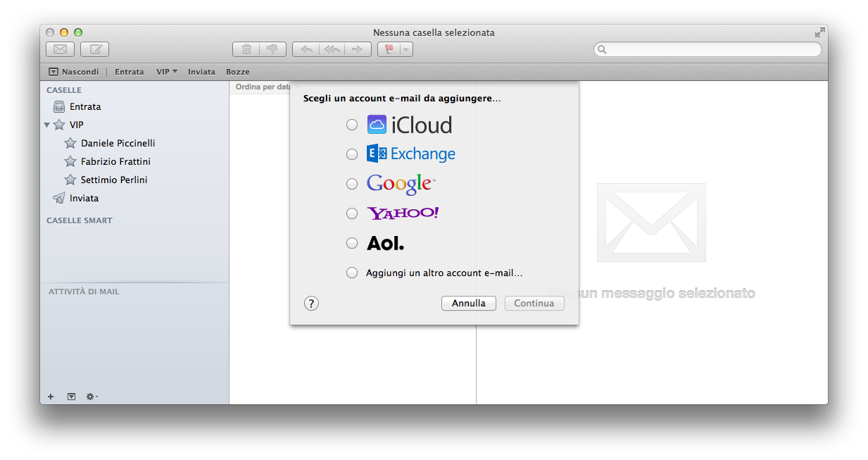Click the CASELLE SMART header
This screenshot has height=460, width=868.
tap(80, 220)
